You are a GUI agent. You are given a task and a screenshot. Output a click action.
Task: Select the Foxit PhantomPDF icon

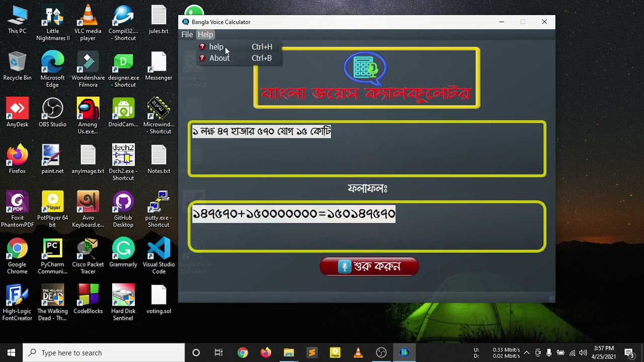coord(17,210)
